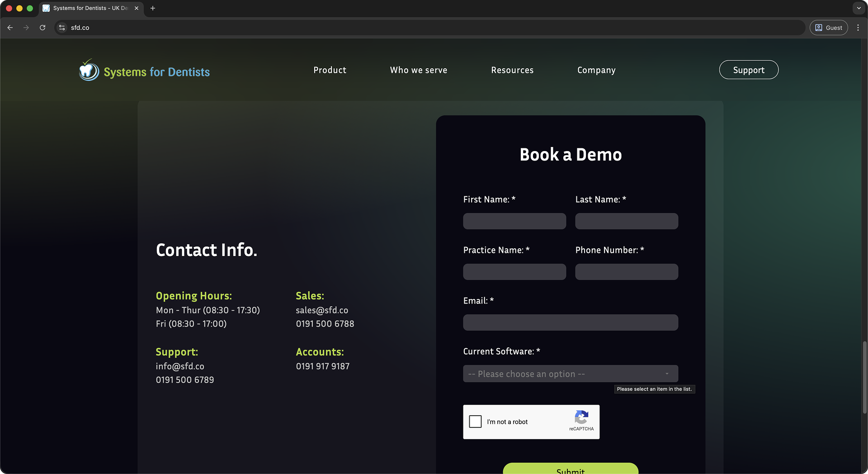Click the Support button

[749, 70]
